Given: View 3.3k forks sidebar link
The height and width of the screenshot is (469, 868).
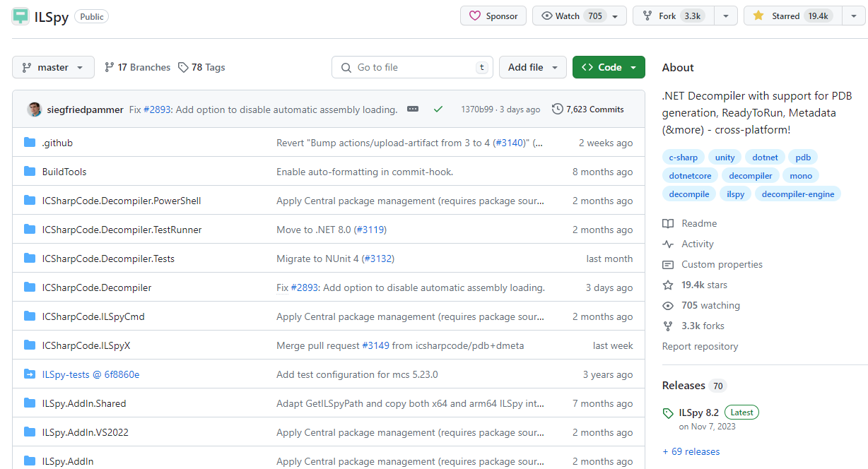Looking at the screenshot, I should (x=693, y=326).
